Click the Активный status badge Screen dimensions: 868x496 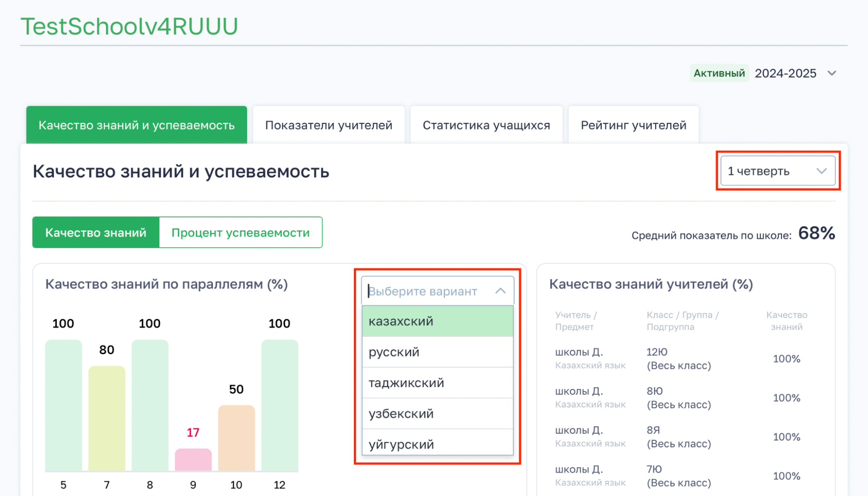[x=719, y=73]
